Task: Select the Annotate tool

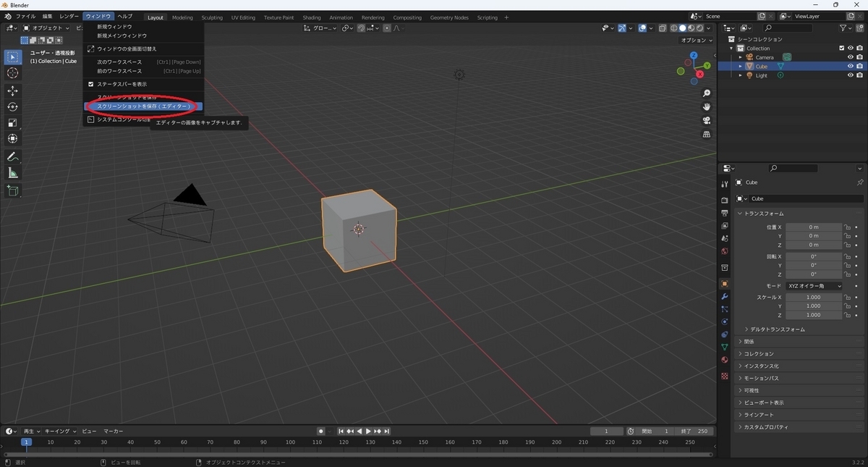Action: click(13, 156)
